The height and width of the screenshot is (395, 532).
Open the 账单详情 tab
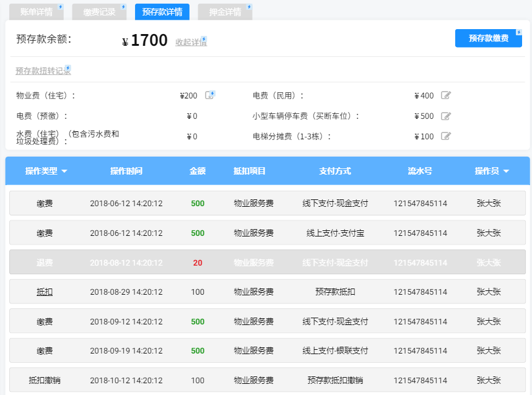[36, 12]
